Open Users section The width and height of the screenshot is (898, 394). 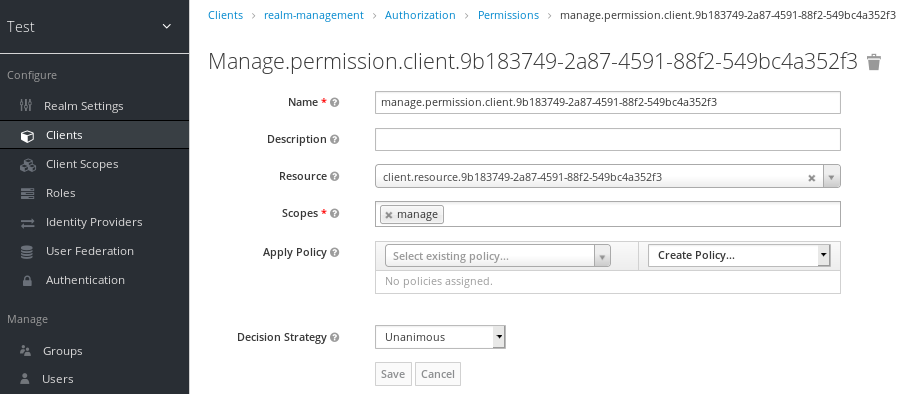(57, 379)
